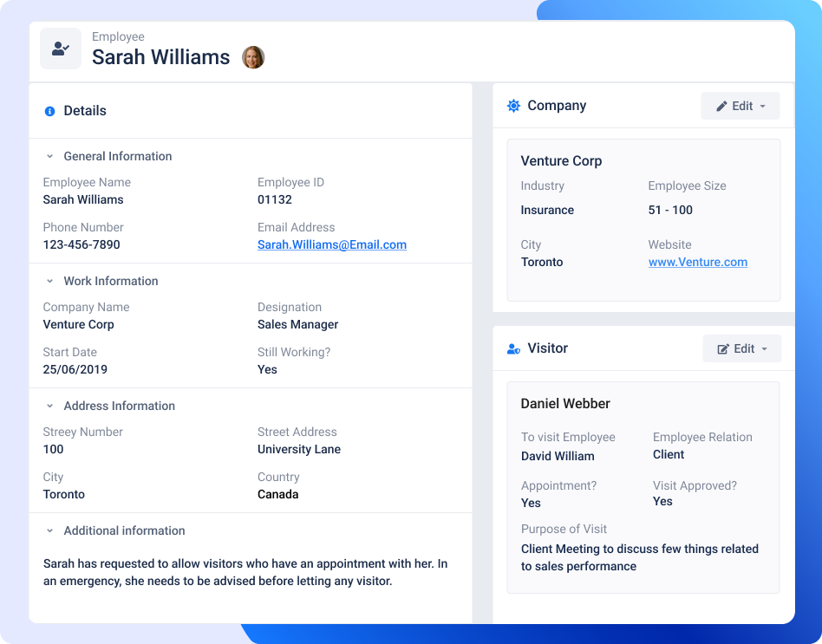Open the Edit dropdown in the Company panel
This screenshot has height=644, width=822.
click(x=740, y=106)
